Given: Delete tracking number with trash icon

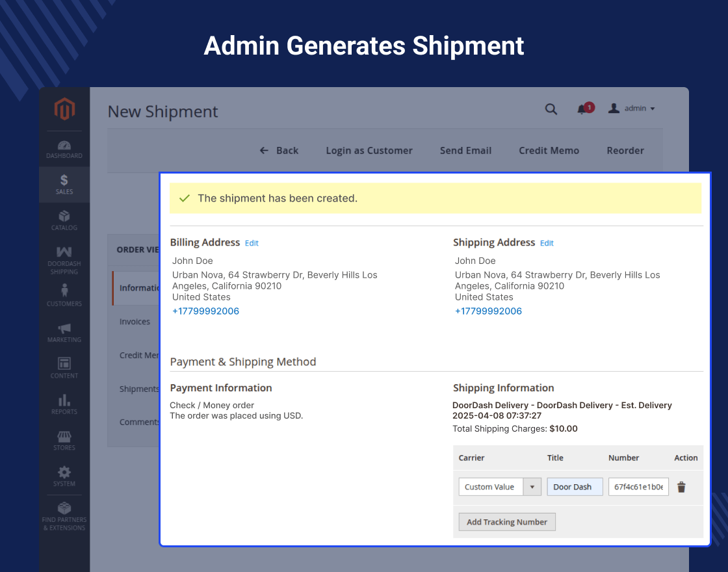Looking at the screenshot, I should pos(681,487).
